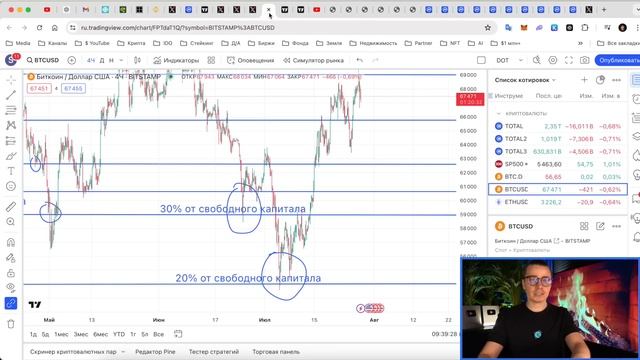Select the text annotation tool
The image size is (640, 360).
11,171
